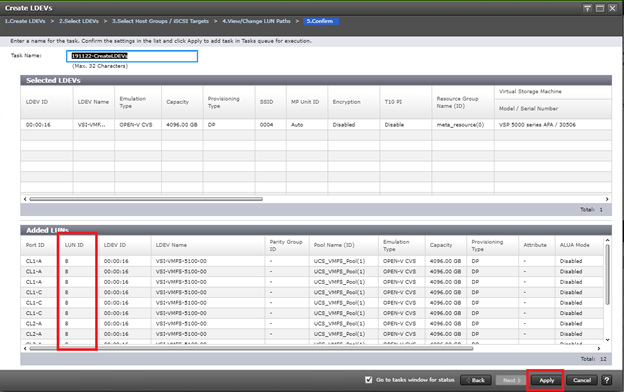Select the first CL1-A row in Added LUNs
Viewport: 624px width, 392px height.
pos(312,261)
